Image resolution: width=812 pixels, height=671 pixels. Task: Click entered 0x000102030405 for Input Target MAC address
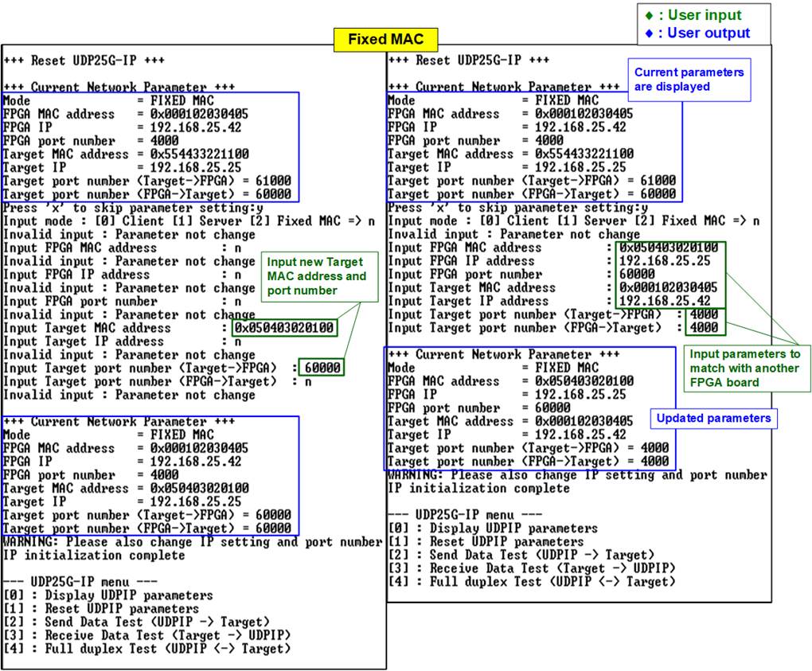[x=669, y=288]
